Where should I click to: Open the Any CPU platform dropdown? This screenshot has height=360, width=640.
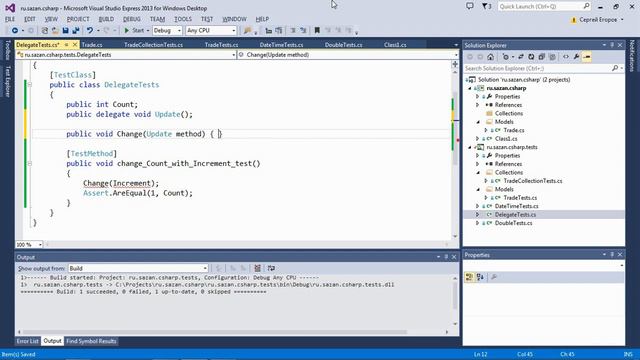[x=211, y=31]
